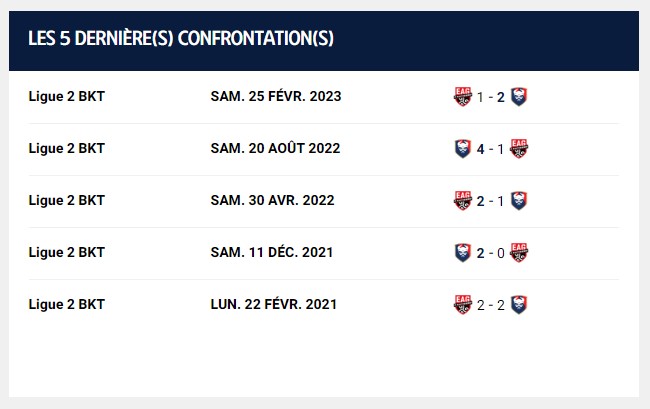Select the 2 - 2 draw score

click(491, 305)
